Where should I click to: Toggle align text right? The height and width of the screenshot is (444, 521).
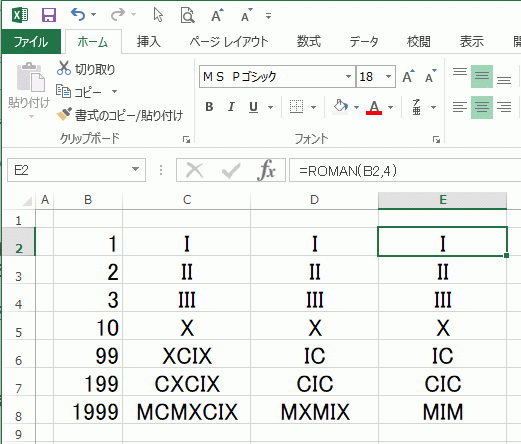tap(504, 107)
